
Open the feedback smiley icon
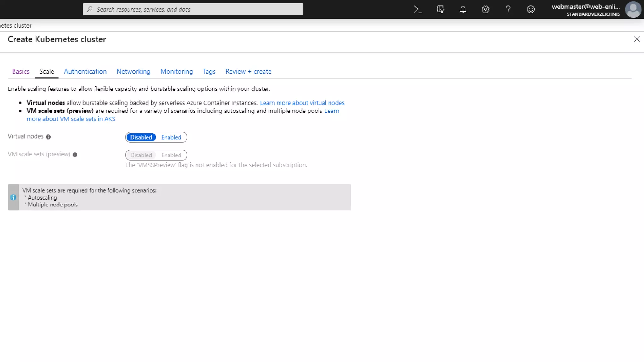531,9
